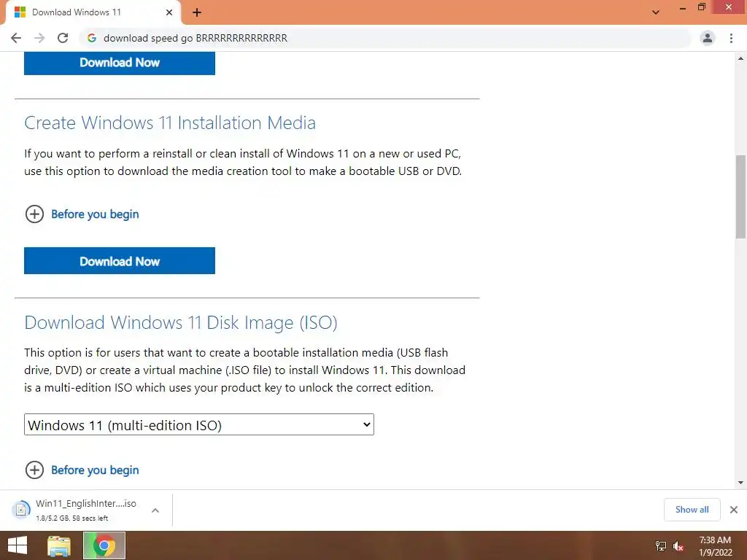
Task: Click the forward navigation arrow
Action: click(x=39, y=38)
